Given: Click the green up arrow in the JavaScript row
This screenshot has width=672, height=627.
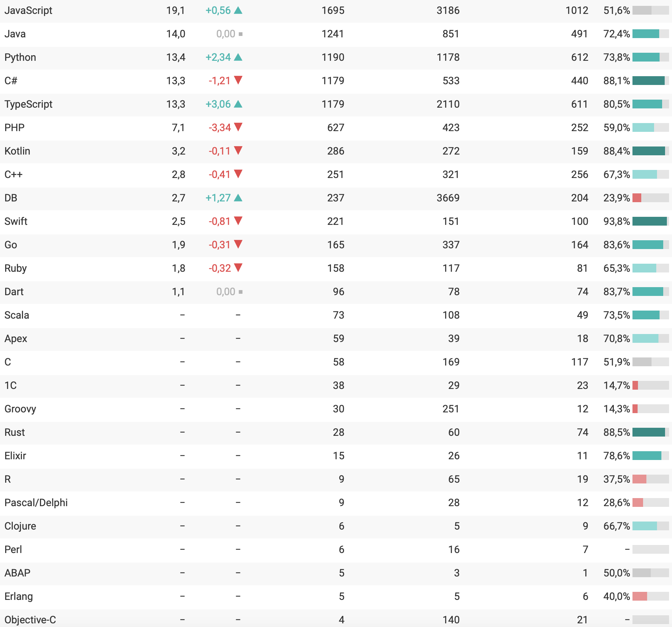Looking at the screenshot, I should click(x=238, y=10).
